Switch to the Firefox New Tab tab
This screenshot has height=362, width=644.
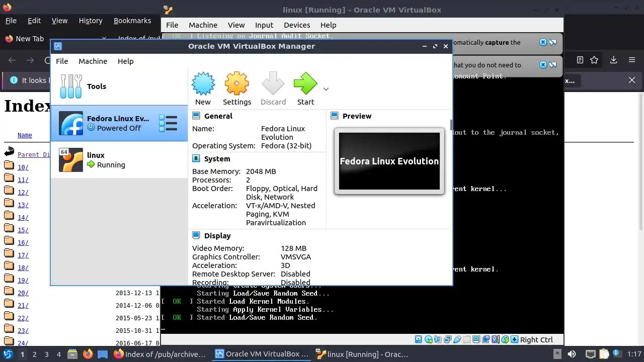(30, 39)
